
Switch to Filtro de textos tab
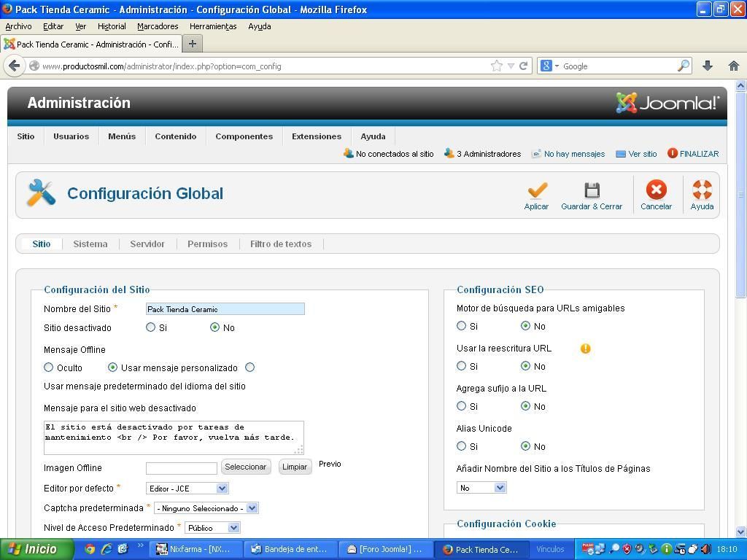coord(281,244)
